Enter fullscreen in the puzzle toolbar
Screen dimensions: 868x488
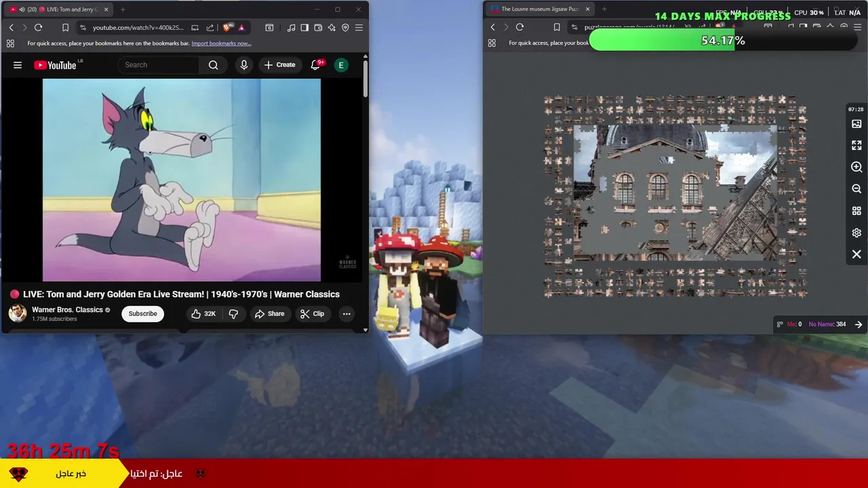pyautogui.click(x=856, y=146)
